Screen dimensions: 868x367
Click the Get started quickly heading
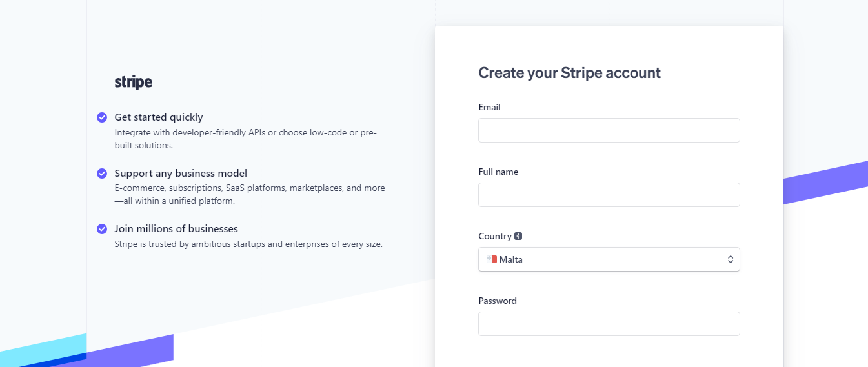click(x=159, y=117)
